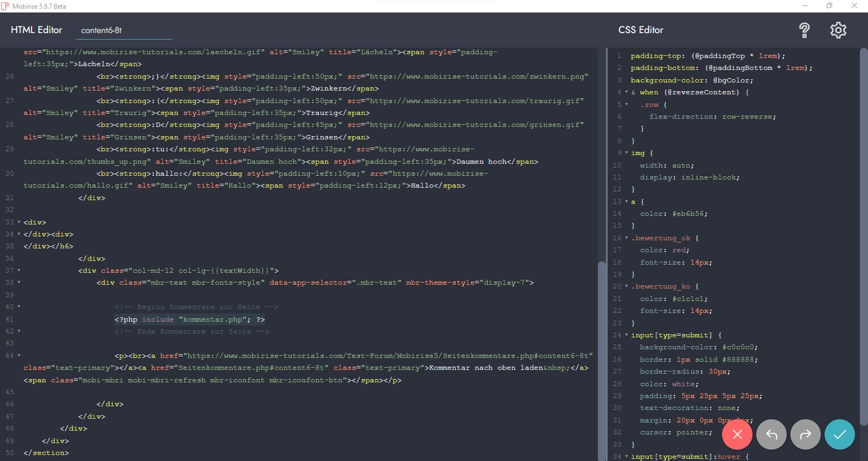Screen dimensions: 868x461
Task: Open the help question mark icon
Action: 804,30
